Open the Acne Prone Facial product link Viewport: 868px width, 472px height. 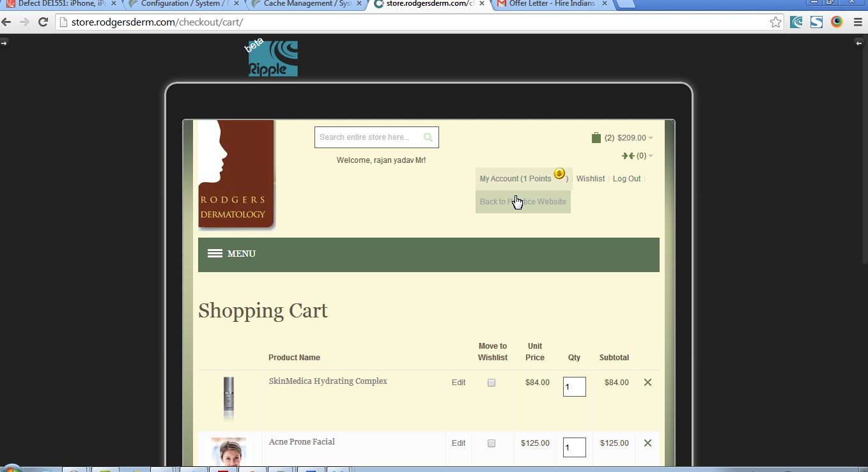302,442
